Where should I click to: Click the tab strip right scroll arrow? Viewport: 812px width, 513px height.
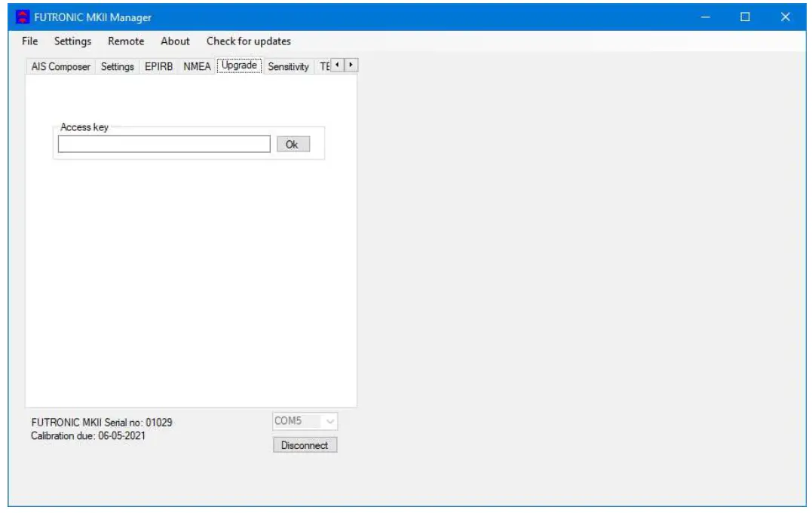point(351,66)
